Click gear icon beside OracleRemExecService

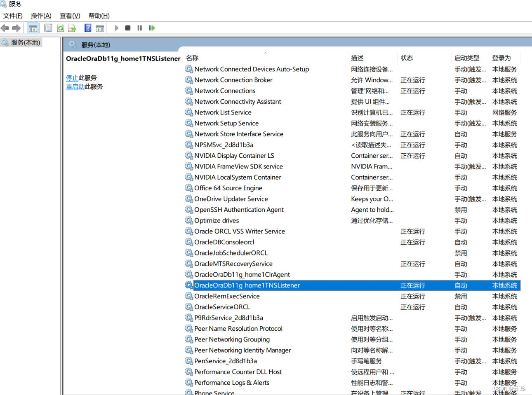click(189, 296)
